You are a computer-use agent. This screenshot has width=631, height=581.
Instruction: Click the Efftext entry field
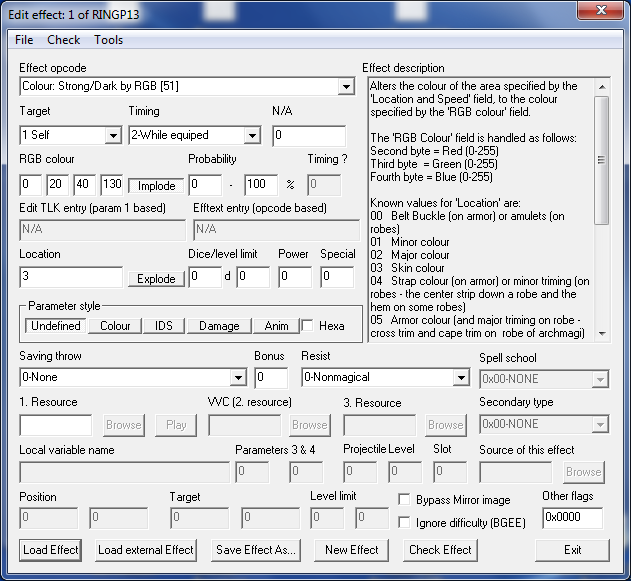point(276,230)
